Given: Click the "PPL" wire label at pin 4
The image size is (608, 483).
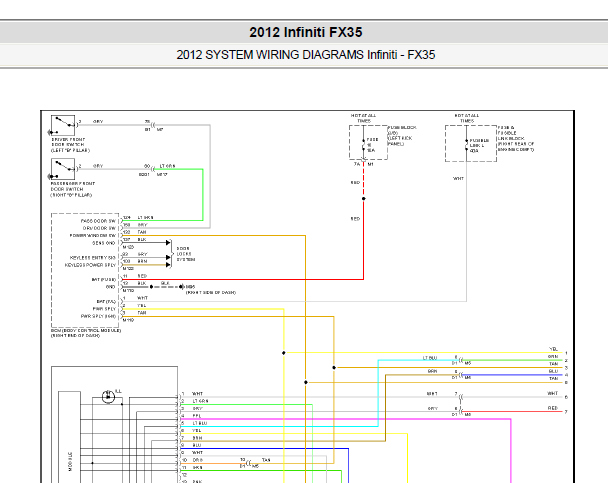Looking at the screenshot, I should (197, 416).
